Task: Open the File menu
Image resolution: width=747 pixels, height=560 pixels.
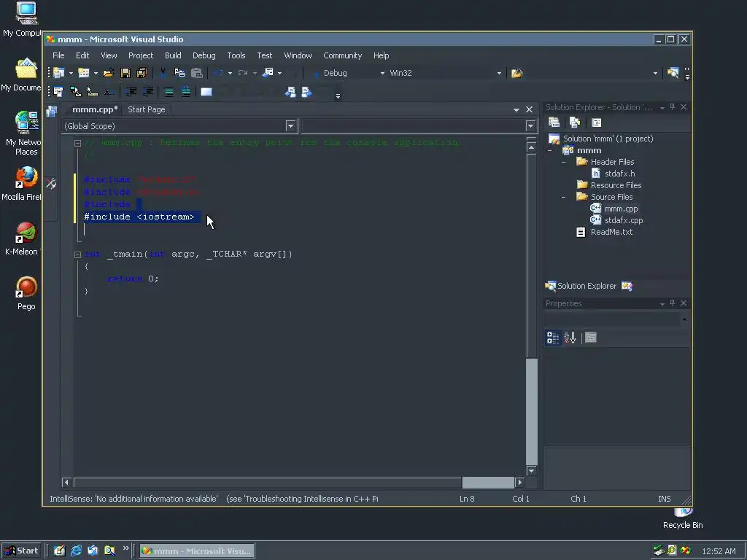Action: click(x=58, y=55)
